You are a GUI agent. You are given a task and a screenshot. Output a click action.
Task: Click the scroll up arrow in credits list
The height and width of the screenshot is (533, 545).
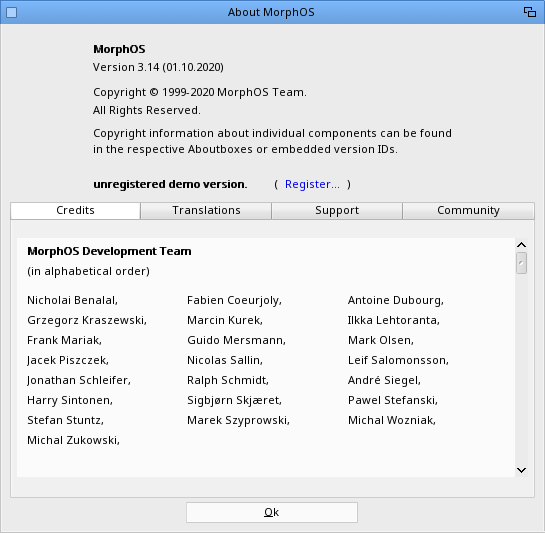[521, 245]
